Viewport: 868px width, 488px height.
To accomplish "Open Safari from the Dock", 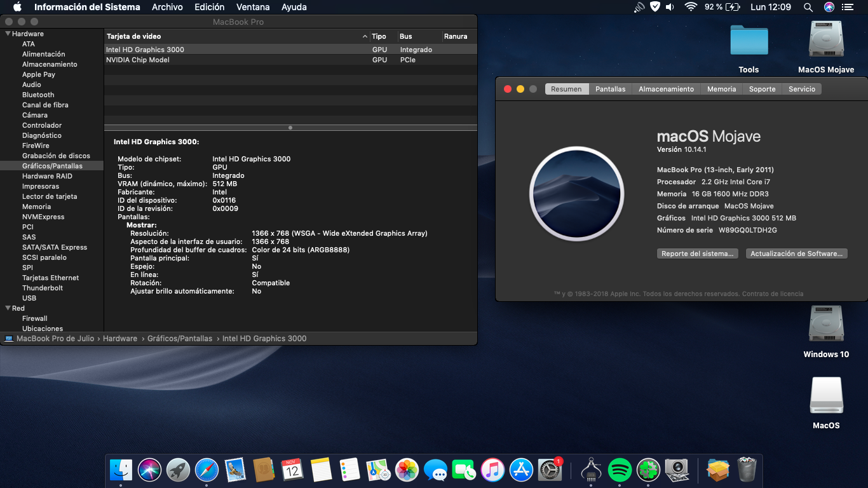I will click(x=207, y=470).
